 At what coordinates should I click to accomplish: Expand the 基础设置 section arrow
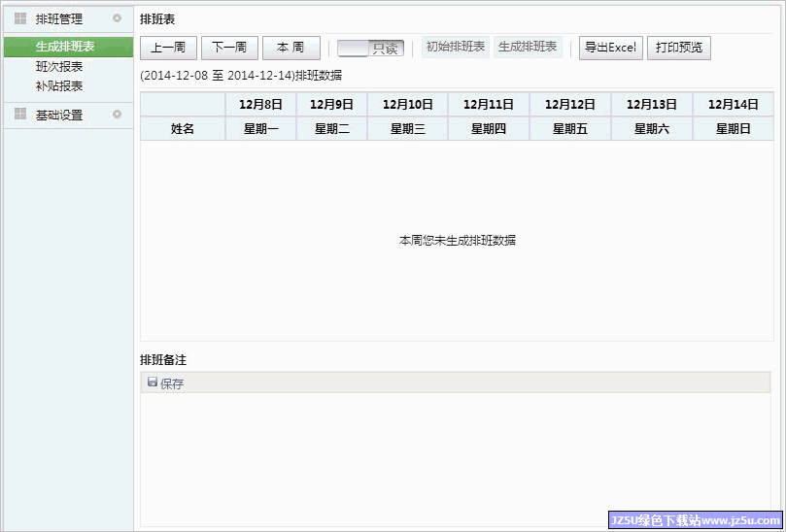(x=118, y=115)
